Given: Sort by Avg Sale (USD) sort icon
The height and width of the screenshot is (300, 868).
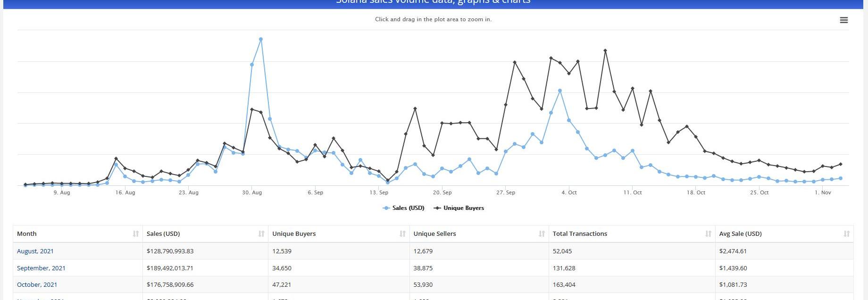Looking at the screenshot, I should coord(846,234).
